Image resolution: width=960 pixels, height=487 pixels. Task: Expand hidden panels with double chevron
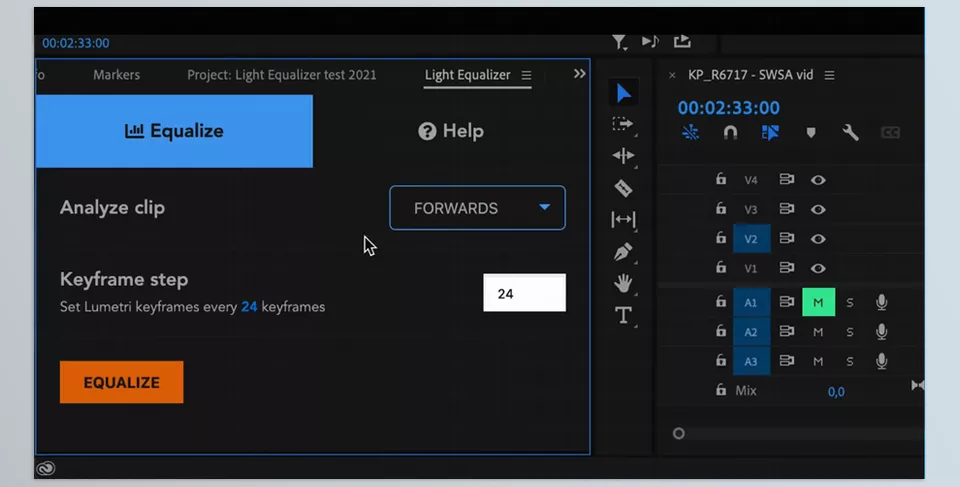pos(580,74)
